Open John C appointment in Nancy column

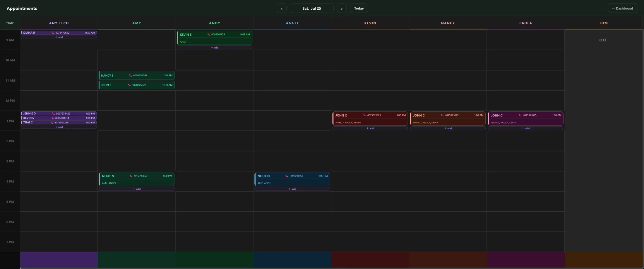(x=448, y=119)
